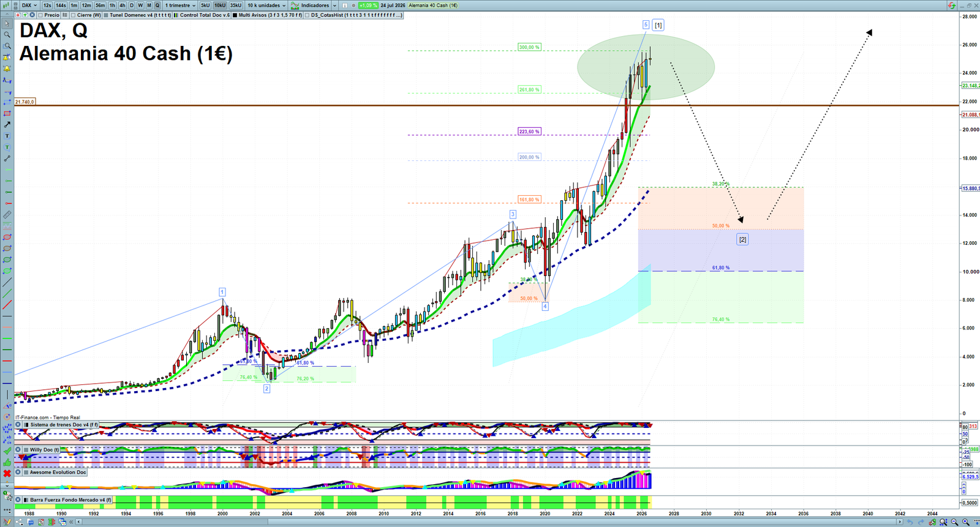Select the black arrow drawing tool

coord(7,124)
